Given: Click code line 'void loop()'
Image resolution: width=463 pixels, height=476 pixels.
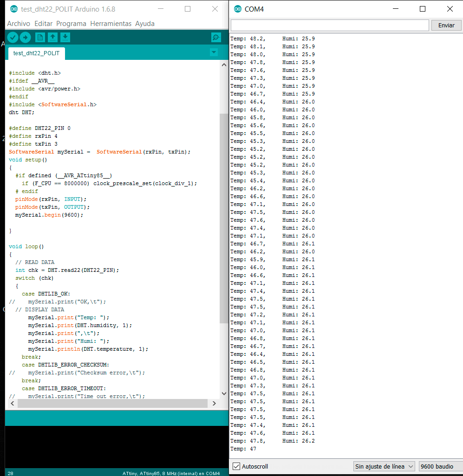Looking at the screenshot, I should [x=26, y=246].
